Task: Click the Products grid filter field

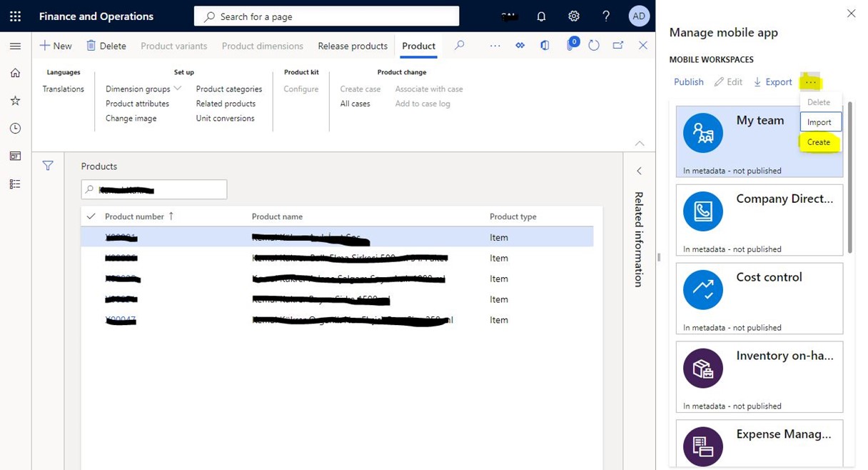Action: (x=154, y=189)
